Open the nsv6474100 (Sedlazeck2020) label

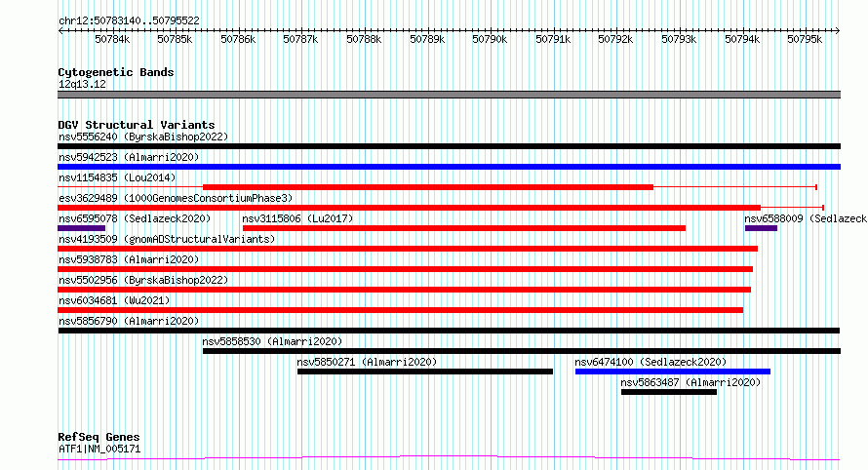pos(651,362)
